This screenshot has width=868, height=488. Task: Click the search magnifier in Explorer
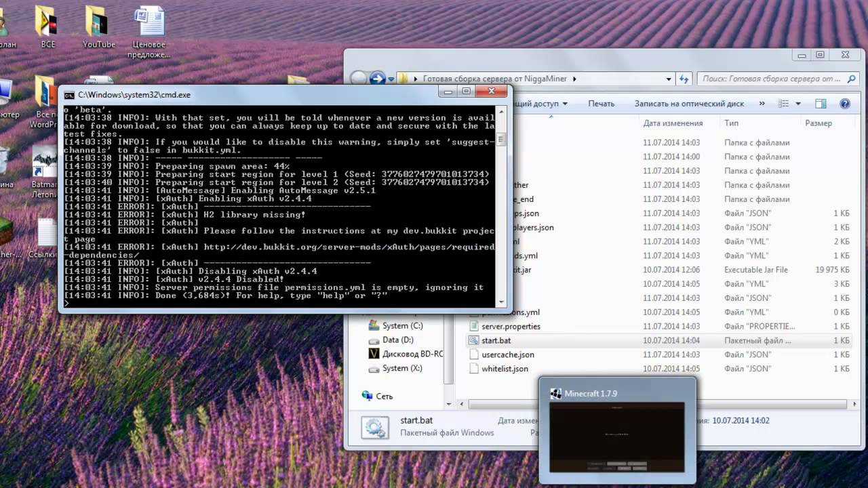850,79
